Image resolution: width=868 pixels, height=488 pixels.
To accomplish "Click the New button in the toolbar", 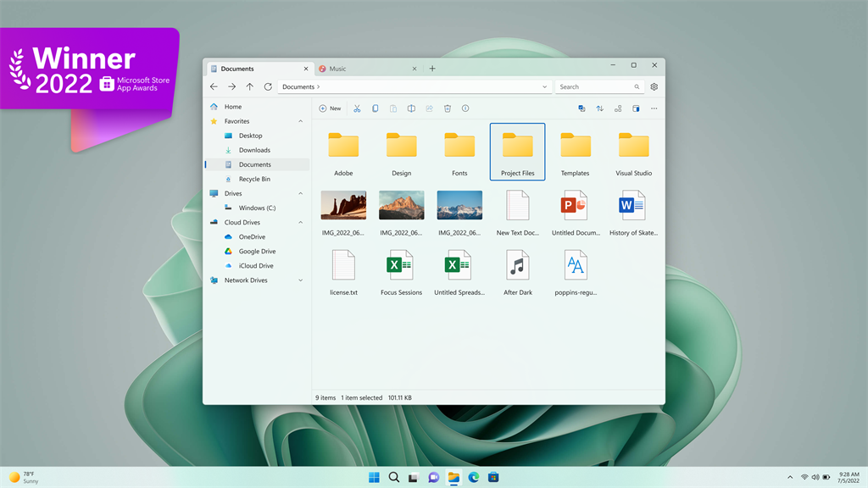I will [330, 108].
